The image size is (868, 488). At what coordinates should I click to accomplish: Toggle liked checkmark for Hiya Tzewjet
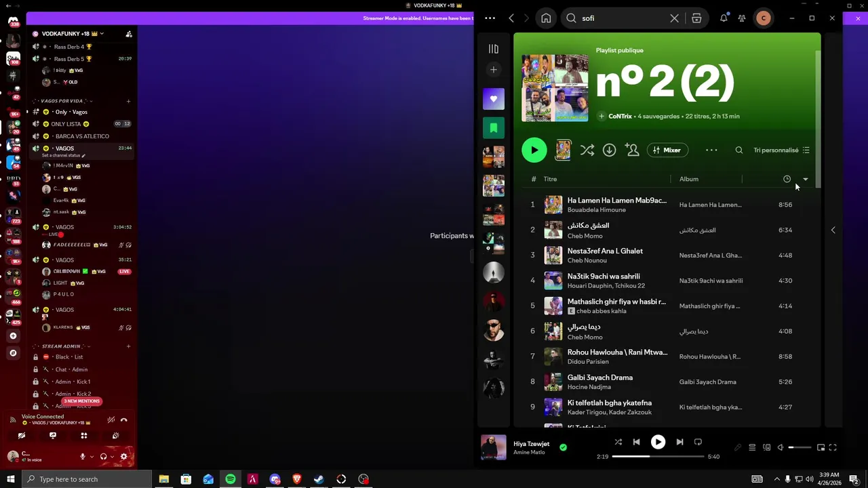pos(563,447)
